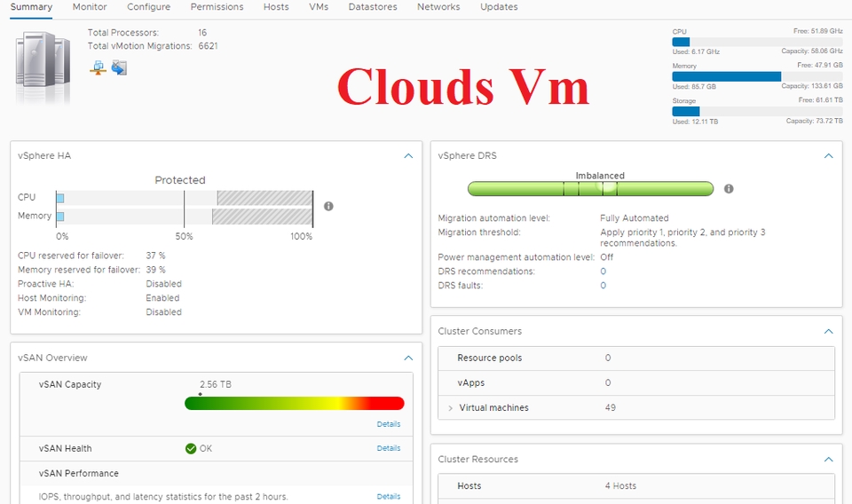The height and width of the screenshot is (504, 852).
Task: Click the HA CPU protection bar
Action: [185, 198]
